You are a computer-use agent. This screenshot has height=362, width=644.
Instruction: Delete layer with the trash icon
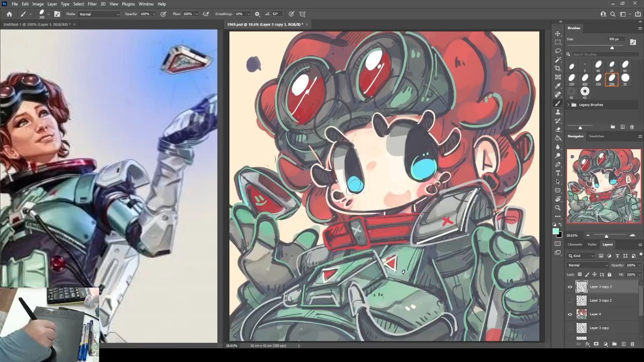(632, 344)
